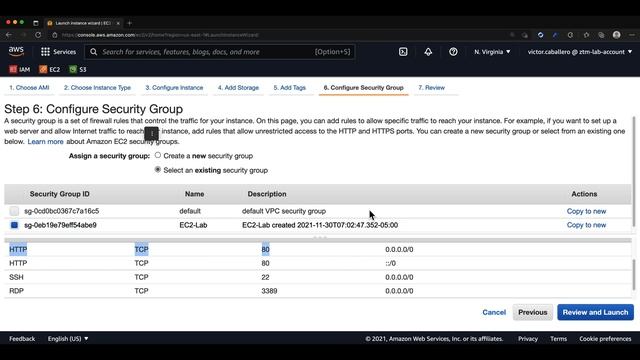Click the Feedback link in footer
640x360 pixels.
pyautogui.click(x=22, y=339)
